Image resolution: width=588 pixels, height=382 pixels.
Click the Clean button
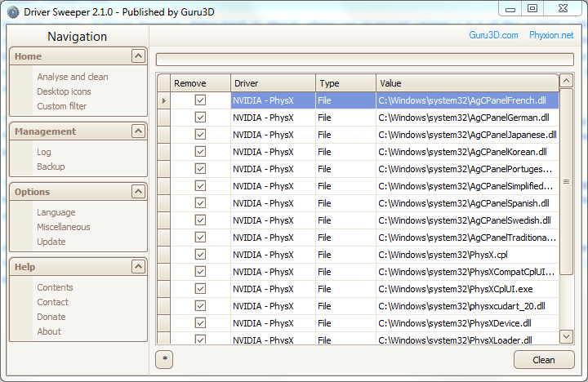(544, 359)
